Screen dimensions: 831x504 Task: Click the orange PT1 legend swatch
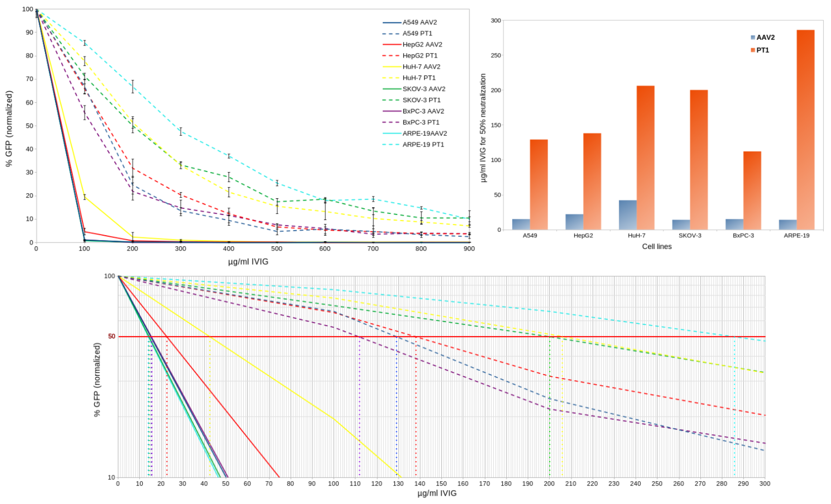[753, 50]
